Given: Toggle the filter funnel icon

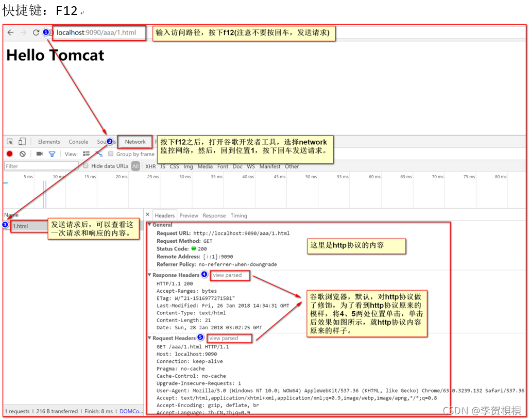Looking at the screenshot, I should [52, 154].
